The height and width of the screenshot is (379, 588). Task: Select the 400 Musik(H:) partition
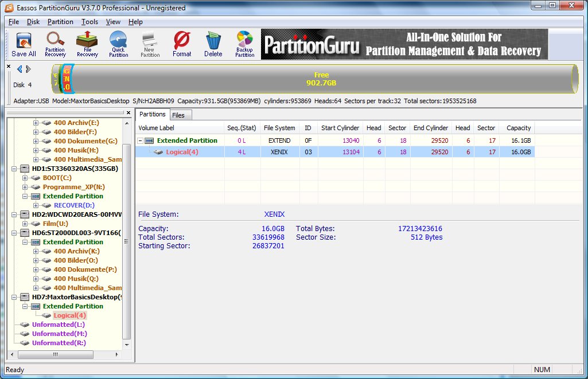pos(76,150)
